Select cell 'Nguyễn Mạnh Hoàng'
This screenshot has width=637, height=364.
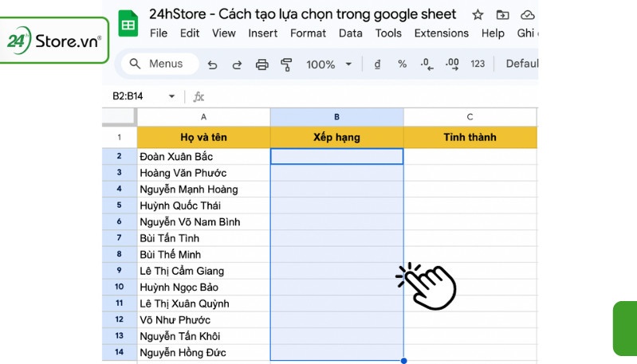tap(203, 189)
